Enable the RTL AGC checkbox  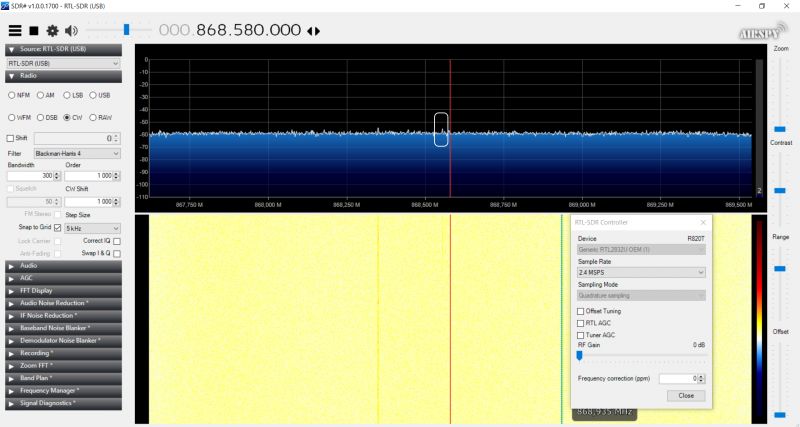pos(581,323)
